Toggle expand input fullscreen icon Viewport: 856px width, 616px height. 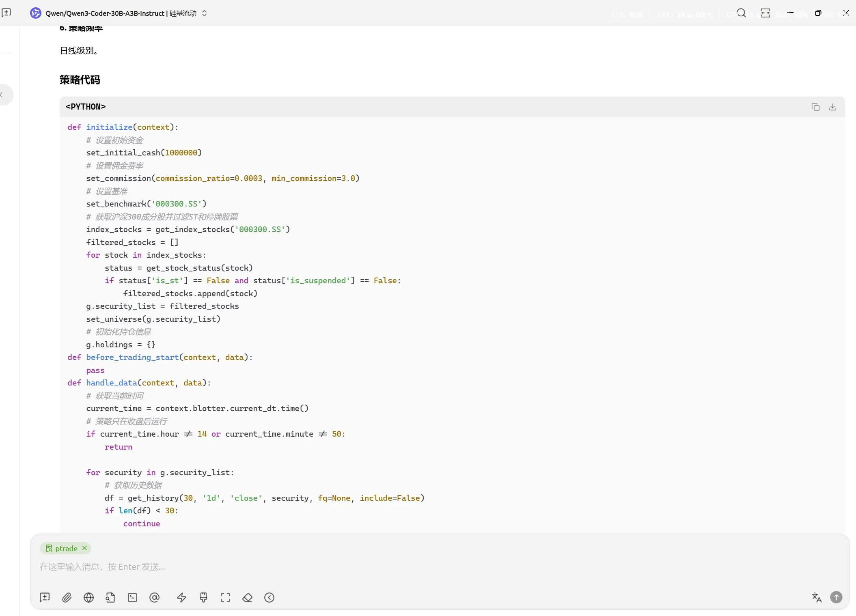click(x=225, y=597)
